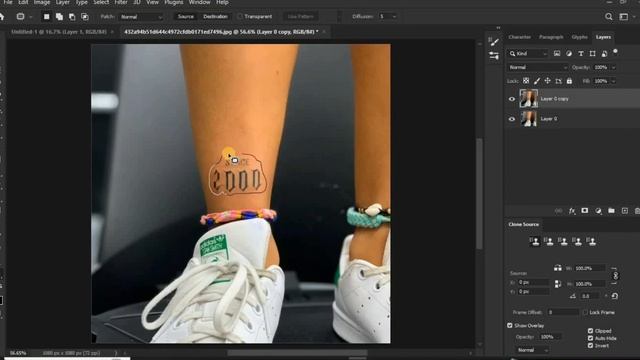Lock position move icon
Image resolution: width=640 pixels, height=360 pixels.
click(x=547, y=81)
